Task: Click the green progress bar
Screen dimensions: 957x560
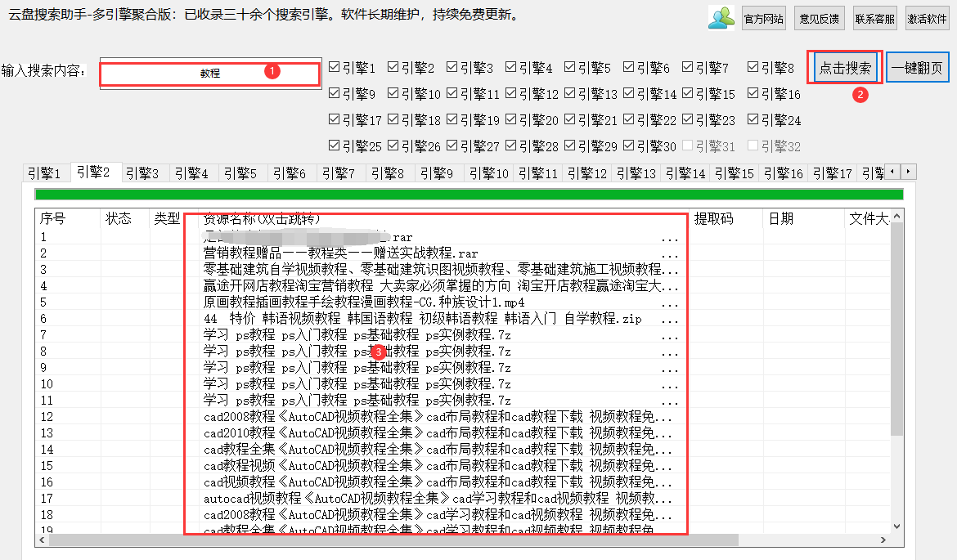Action: pyautogui.click(x=469, y=195)
